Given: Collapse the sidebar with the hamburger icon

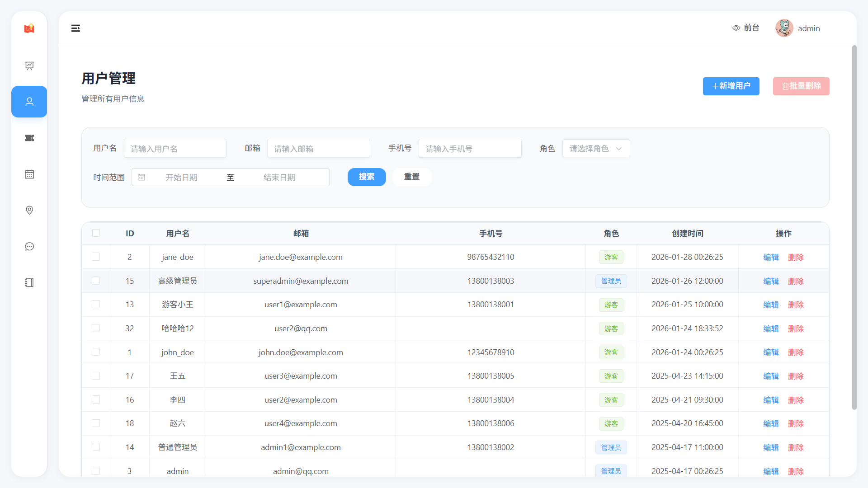Looking at the screenshot, I should (x=75, y=28).
